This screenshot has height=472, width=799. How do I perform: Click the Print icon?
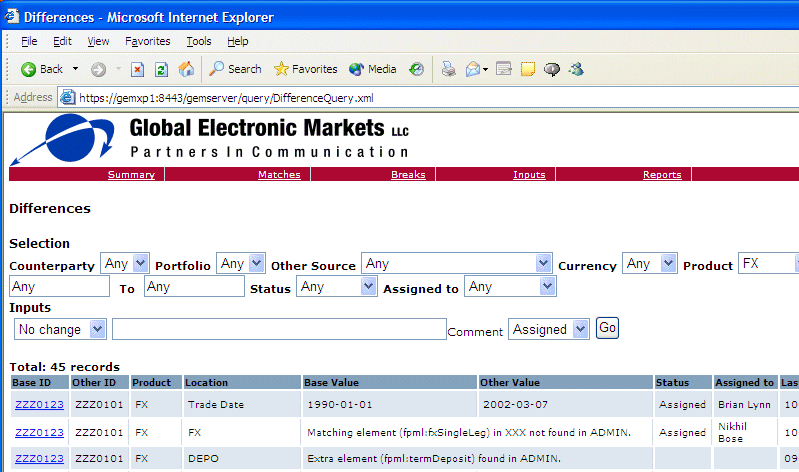click(448, 69)
